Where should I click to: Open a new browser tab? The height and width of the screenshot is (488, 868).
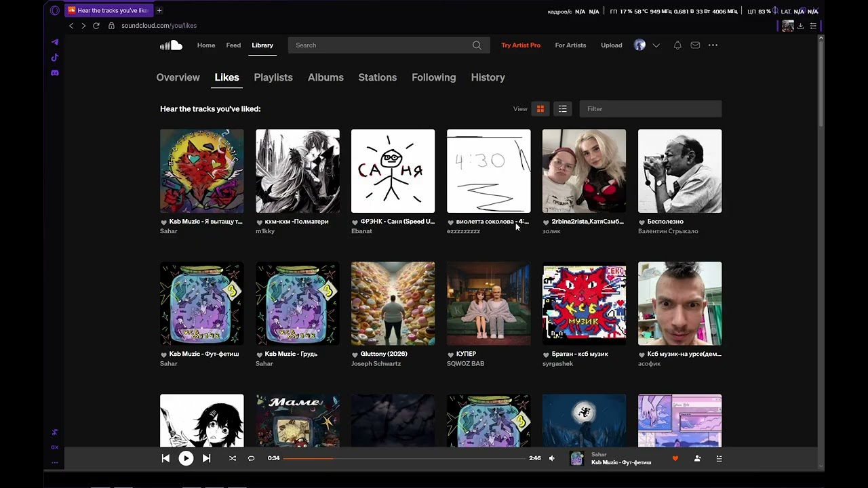[x=159, y=10]
